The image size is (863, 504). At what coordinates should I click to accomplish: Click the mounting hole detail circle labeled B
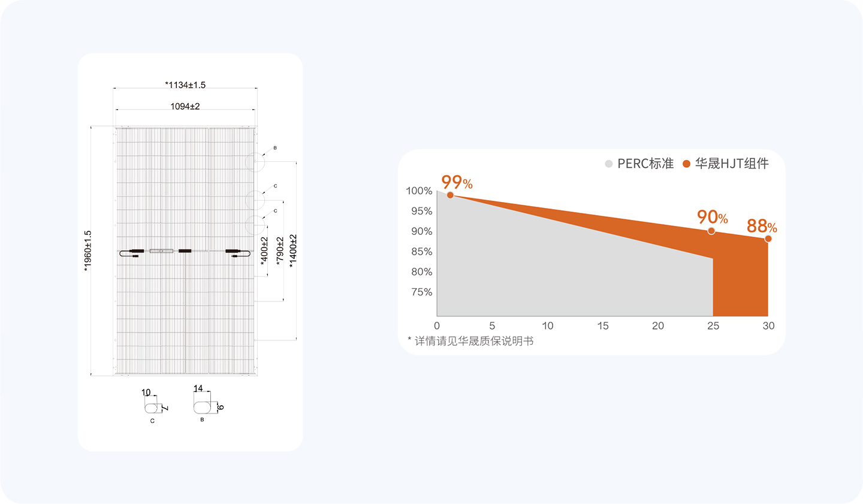(255, 162)
